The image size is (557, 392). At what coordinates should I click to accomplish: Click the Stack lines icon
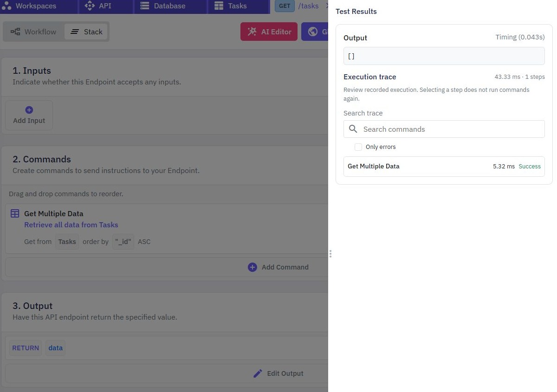[x=75, y=32]
